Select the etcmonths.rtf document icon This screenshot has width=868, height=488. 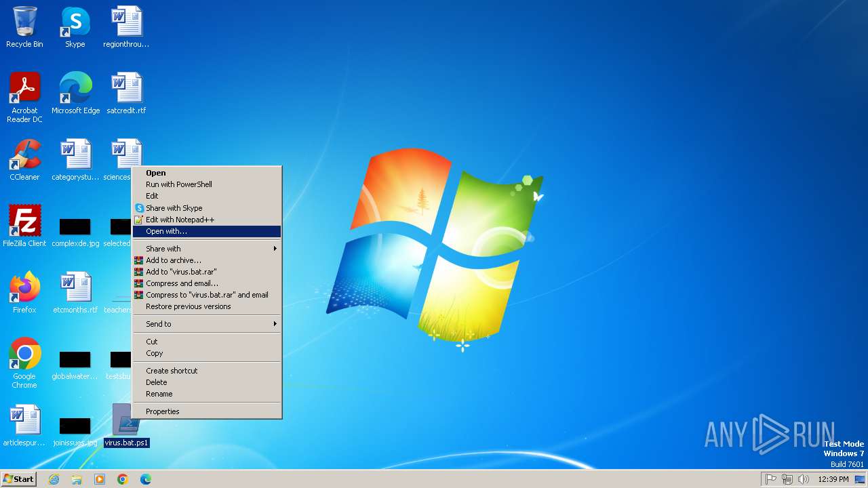[75, 293]
